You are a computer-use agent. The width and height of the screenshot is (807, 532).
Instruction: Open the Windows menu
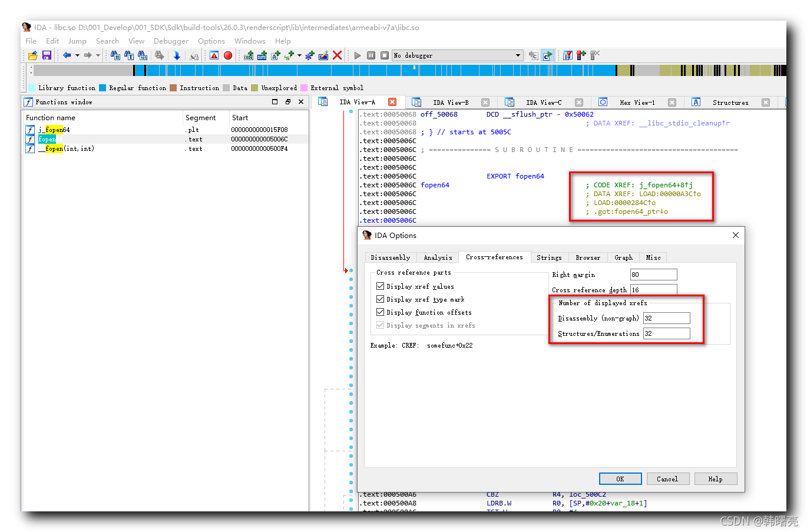click(x=250, y=41)
